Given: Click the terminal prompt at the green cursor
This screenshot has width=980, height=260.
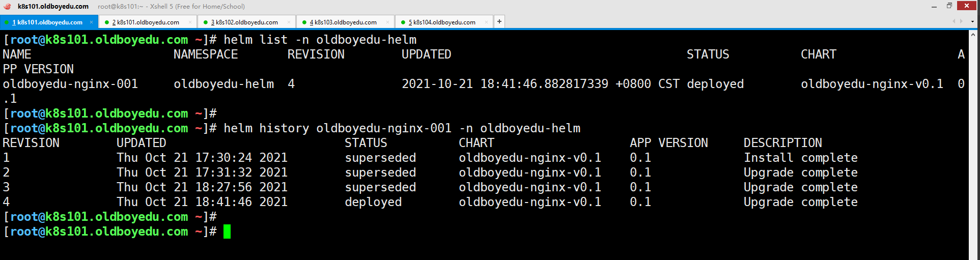Looking at the screenshot, I should pyautogui.click(x=227, y=232).
